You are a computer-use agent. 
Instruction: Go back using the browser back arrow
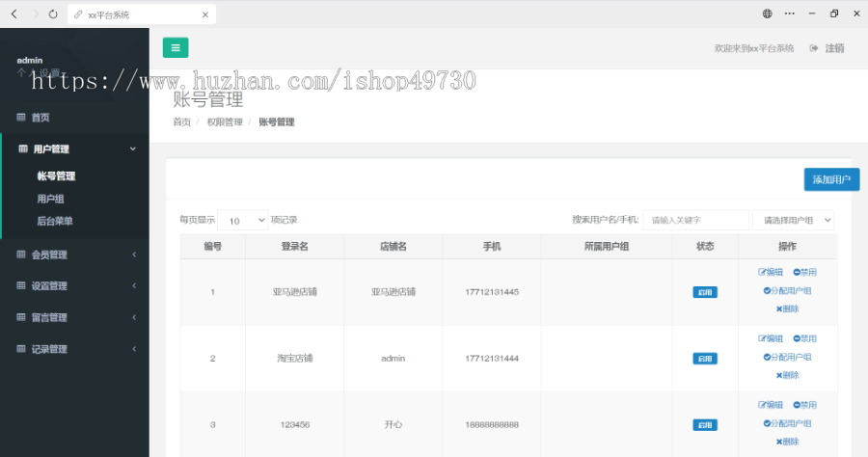tap(14, 13)
